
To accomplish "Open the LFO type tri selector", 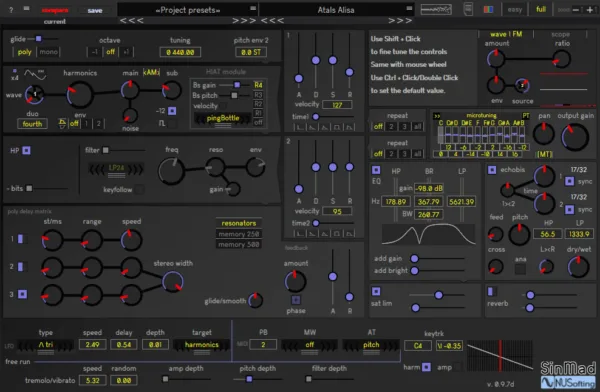I will coord(46,345).
